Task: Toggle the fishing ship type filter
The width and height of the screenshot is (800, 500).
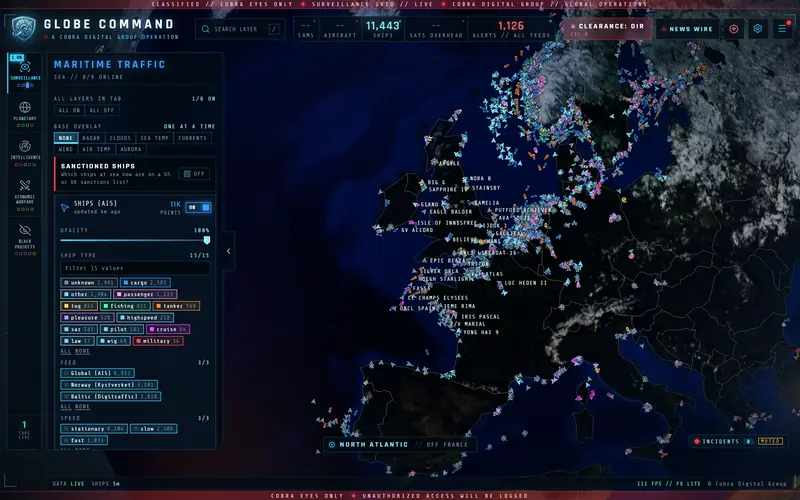Action: click(125, 306)
